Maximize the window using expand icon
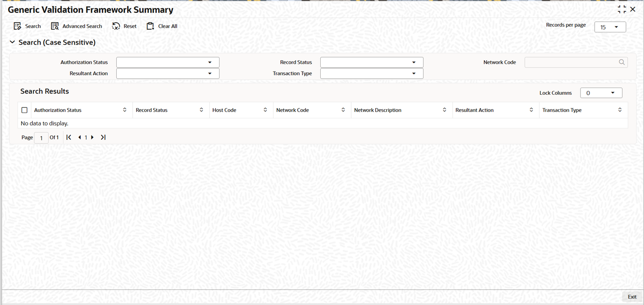644x305 pixels. click(622, 9)
